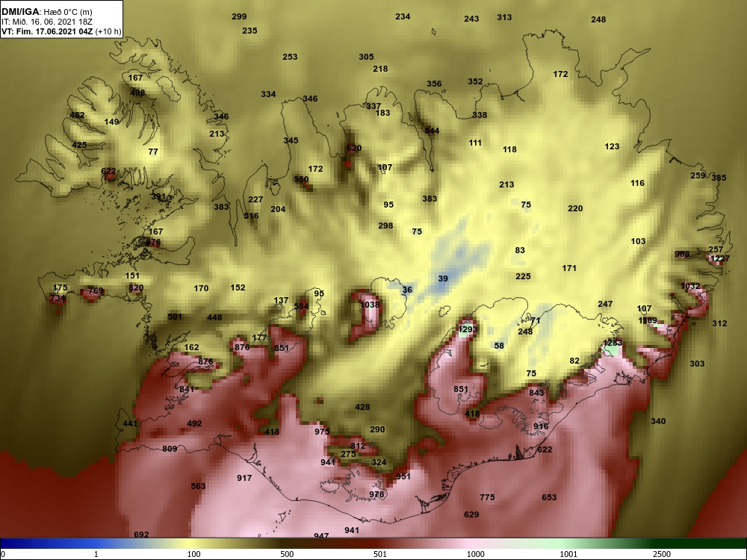Click the map value 1293
The width and height of the screenshot is (747, 560).
(468, 329)
